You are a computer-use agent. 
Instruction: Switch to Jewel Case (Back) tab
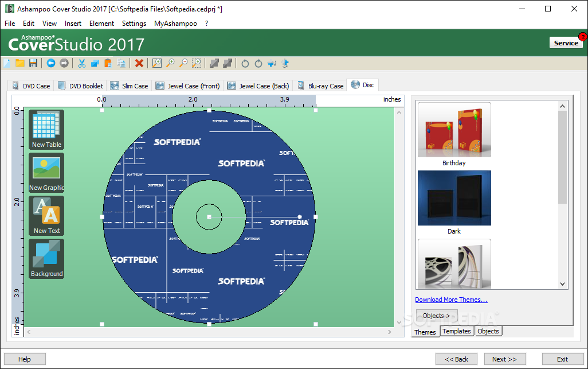click(x=258, y=86)
